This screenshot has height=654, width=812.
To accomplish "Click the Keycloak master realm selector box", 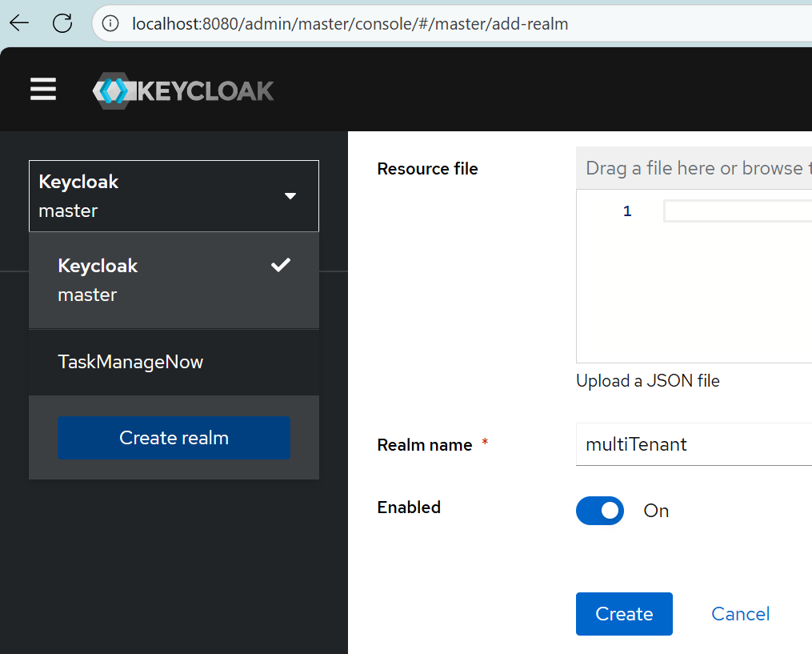I will 160,196.
